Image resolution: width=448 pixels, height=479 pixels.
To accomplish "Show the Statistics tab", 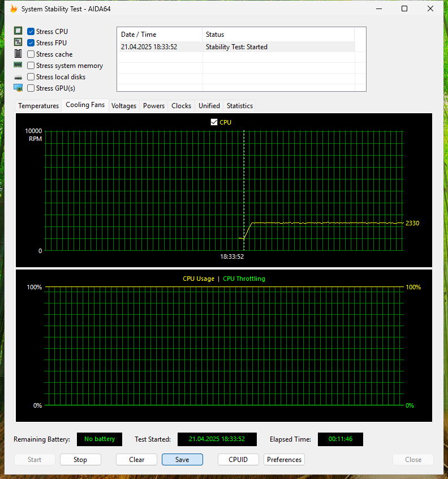I will pos(240,106).
